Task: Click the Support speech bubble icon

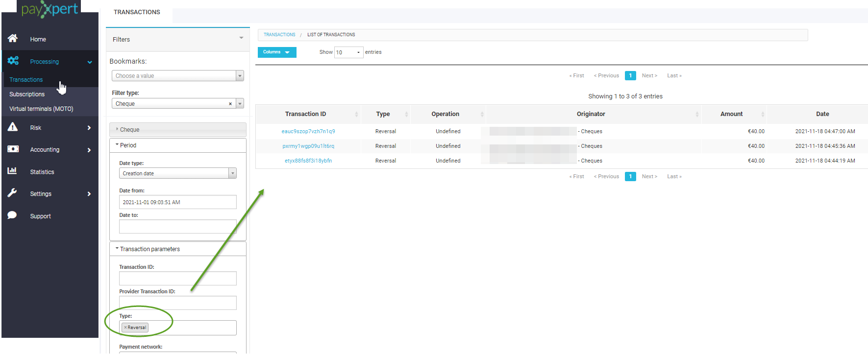Action: point(12,215)
